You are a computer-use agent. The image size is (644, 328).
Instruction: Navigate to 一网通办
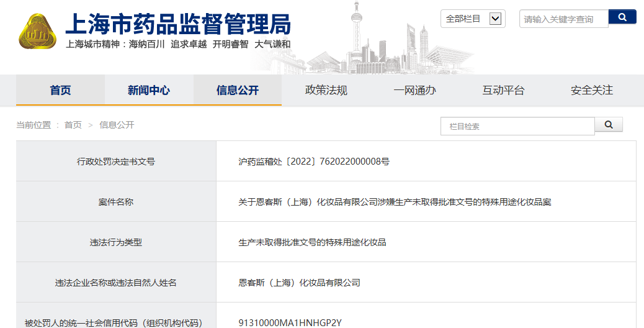coord(414,91)
